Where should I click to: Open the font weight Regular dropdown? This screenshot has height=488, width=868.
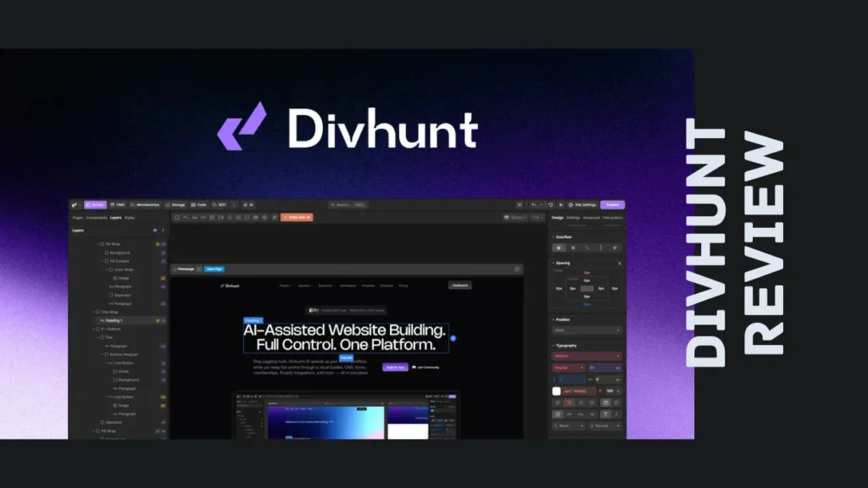pyautogui.click(x=569, y=368)
